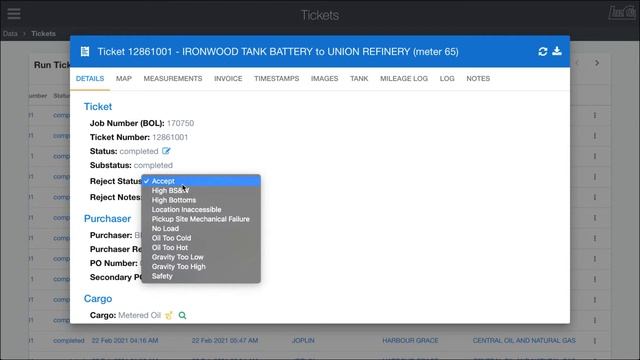Click JOPLIN in background ticket row
This screenshot has height=360, width=640.
coord(303,340)
